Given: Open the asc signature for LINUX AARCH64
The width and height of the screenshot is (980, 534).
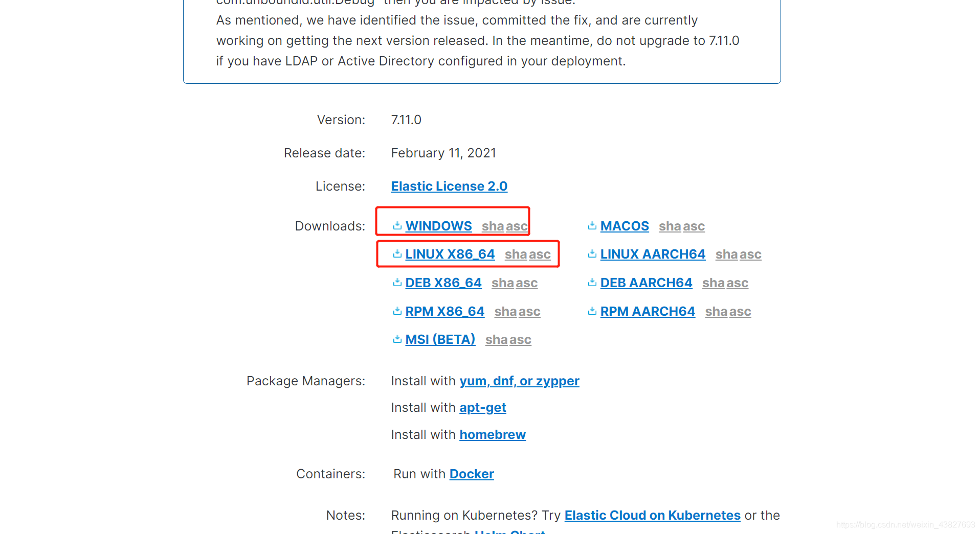Looking at the screenshot, I should [750, 254].
